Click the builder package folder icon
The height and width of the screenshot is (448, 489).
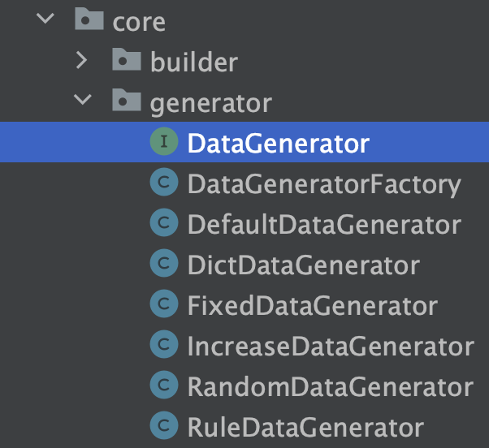point(126,61)
